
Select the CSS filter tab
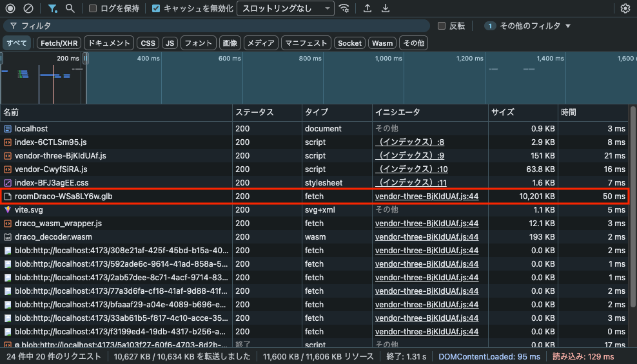point(148,43)
